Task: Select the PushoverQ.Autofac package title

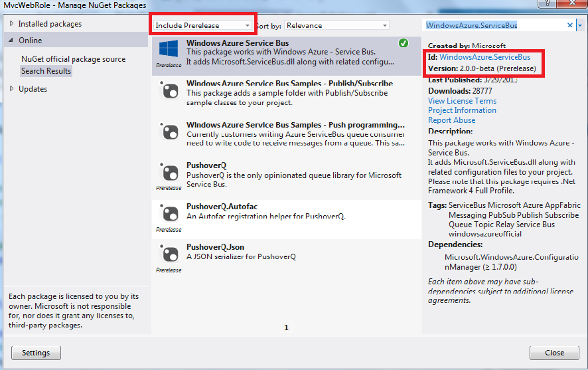Action: [222, 207]
